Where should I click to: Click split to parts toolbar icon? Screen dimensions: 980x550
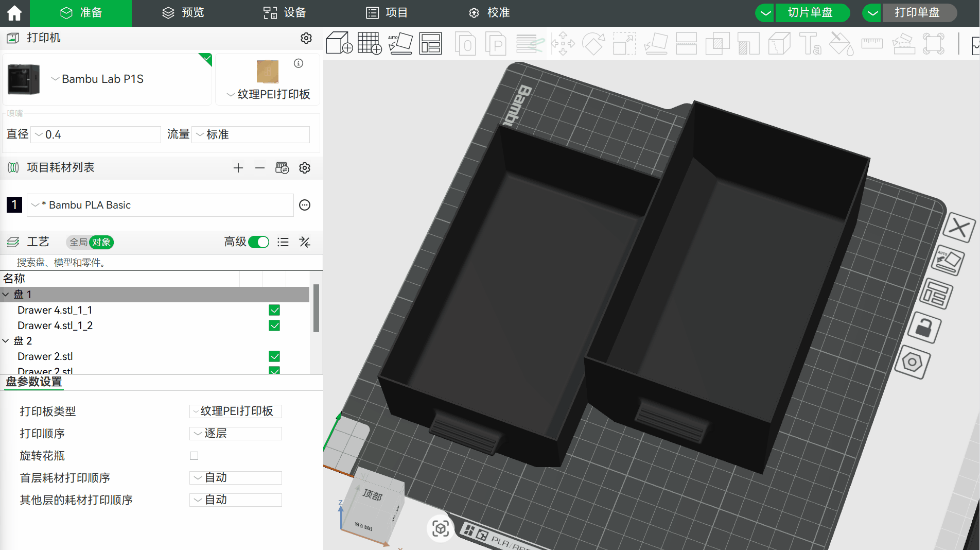pyautogui.click(x=496, y=44)
